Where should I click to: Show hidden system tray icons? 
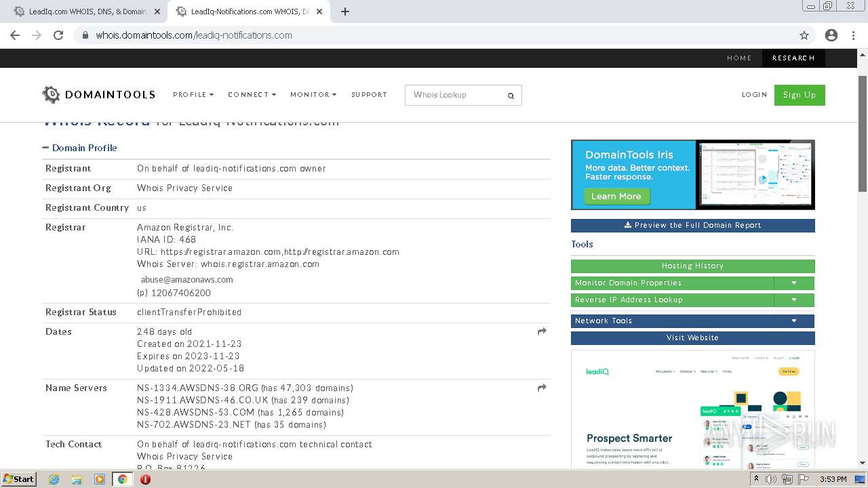(757, 479)
